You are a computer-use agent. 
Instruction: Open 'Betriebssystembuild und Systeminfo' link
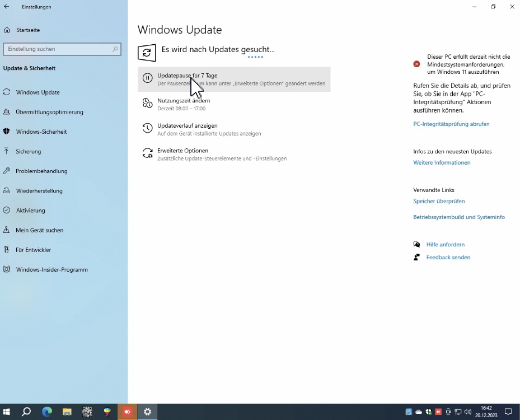pyautogui.click(x=459, y=217)
